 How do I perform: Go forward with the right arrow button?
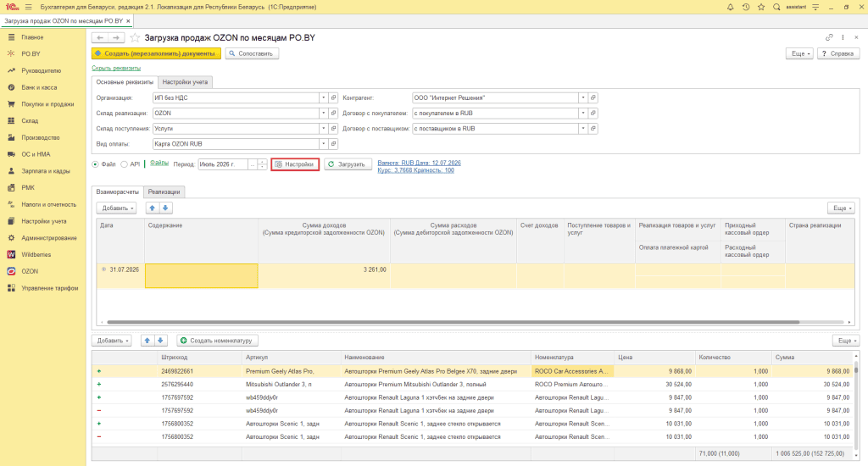(x=116, y=37)
